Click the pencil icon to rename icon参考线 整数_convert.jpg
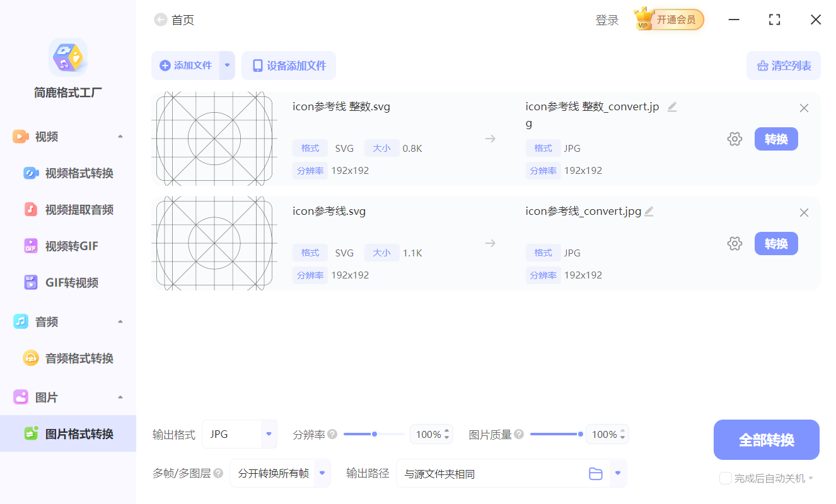836x504 pixels. pyautogui.click(x=672, y=107)
